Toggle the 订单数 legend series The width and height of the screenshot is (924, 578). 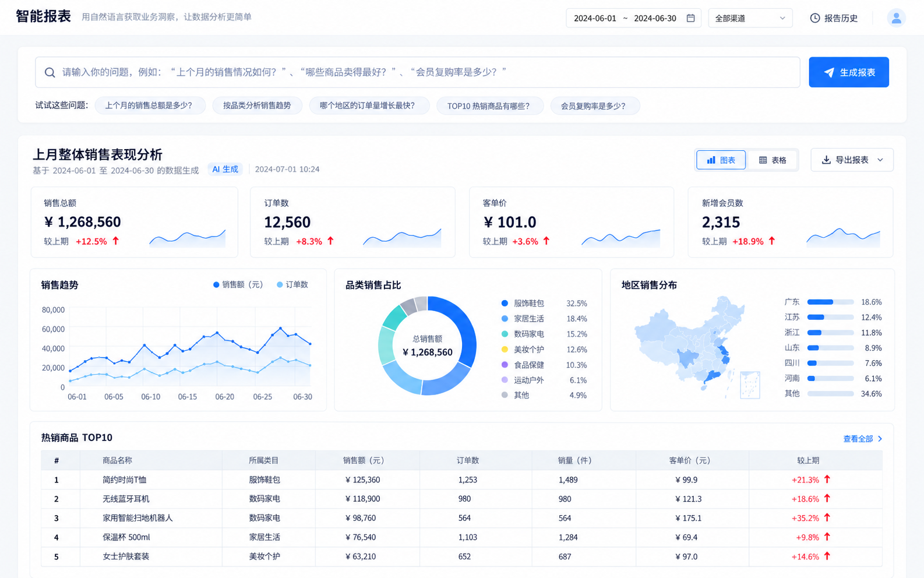pos(292,285)
